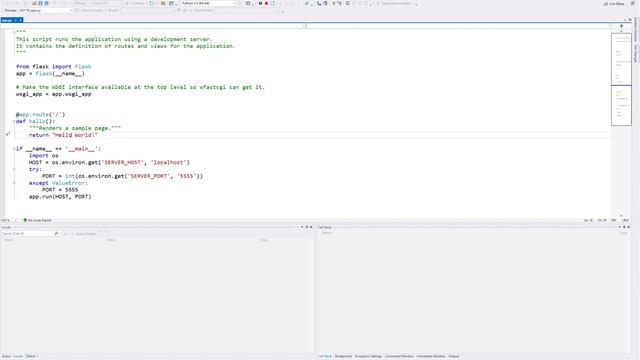Viewport: 640px width, 360px height.
Task: Click the app.run(HOST, PORT) line
Action: coord(60,197)
